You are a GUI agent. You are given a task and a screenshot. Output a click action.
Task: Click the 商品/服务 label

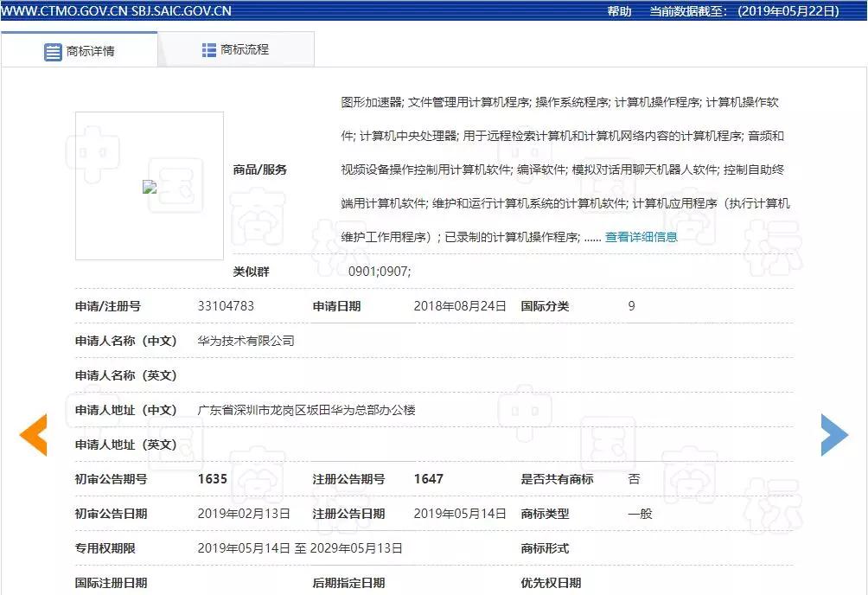tap(259, 170)
